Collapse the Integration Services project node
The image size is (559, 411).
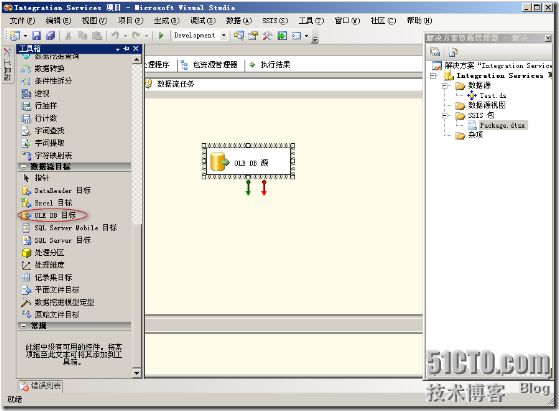click(x=433, y=76)
